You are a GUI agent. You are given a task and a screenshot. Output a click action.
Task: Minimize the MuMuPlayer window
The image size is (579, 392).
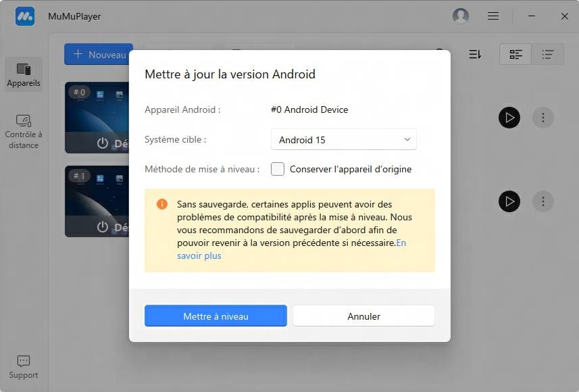[x=532, y=16]
